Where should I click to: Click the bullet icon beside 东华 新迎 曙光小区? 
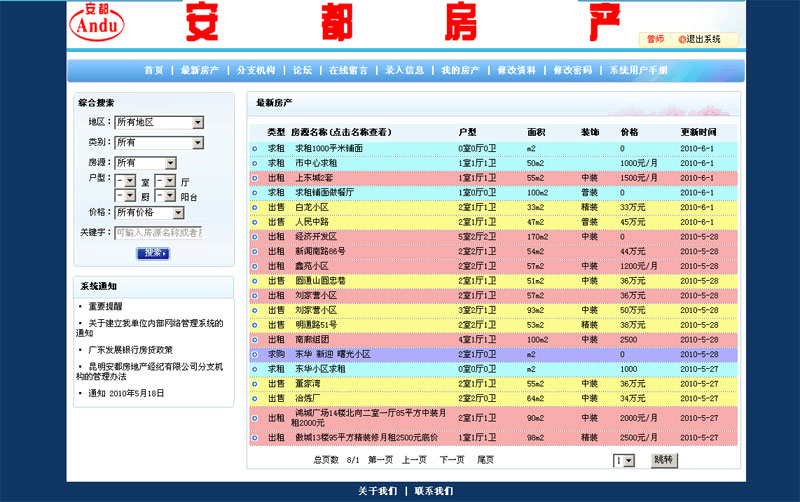pos(255,354)
